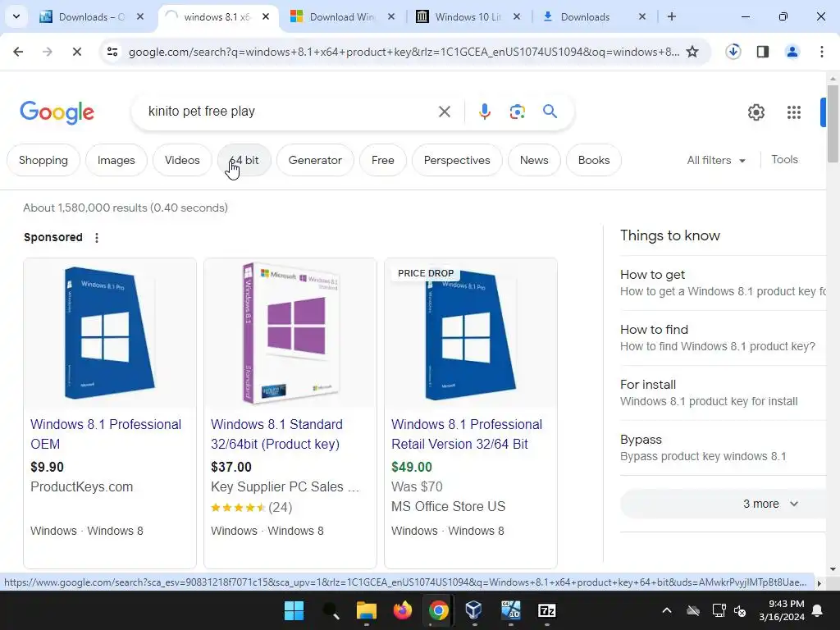Close the windows 8.1 x64 tab
This screenshot has height=630, width=840.
click(266, 16)
